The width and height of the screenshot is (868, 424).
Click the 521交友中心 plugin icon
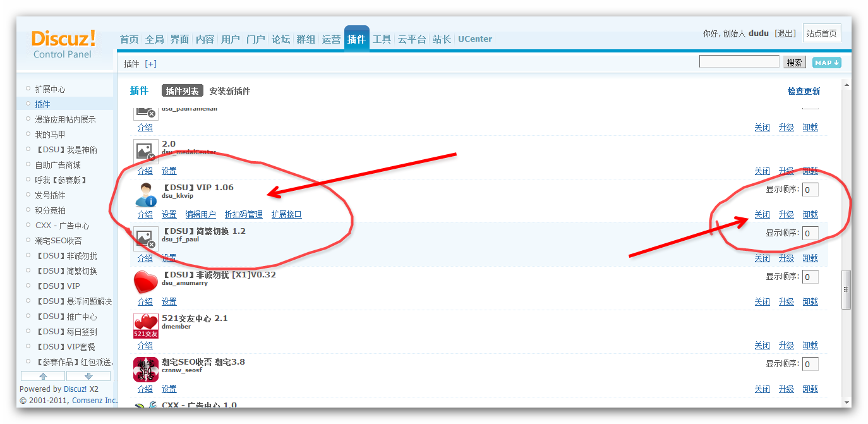click(146, 325)
